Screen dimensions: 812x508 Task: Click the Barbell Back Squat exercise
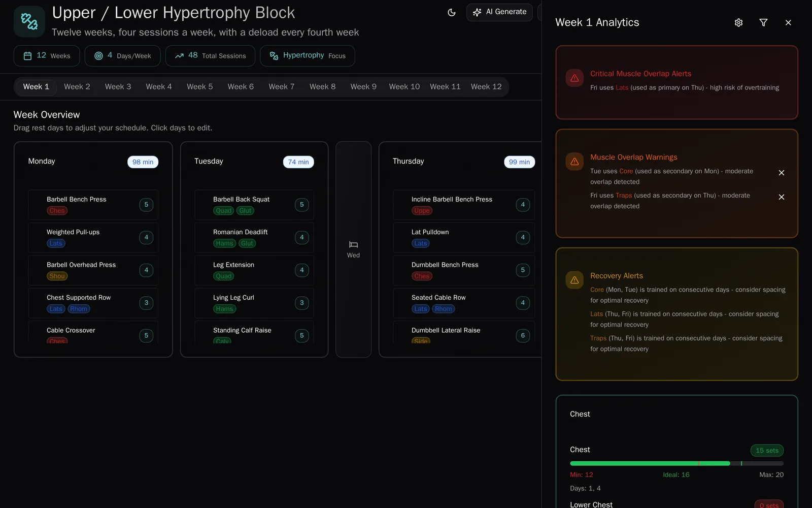coord(254,205)
